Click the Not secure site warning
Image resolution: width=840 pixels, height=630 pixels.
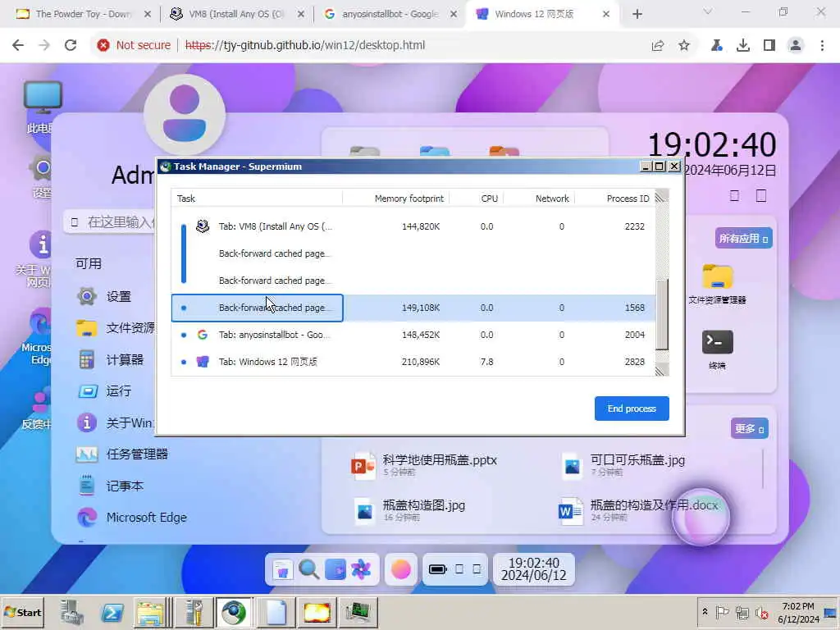pyautogui.click(x=134, y=45)
